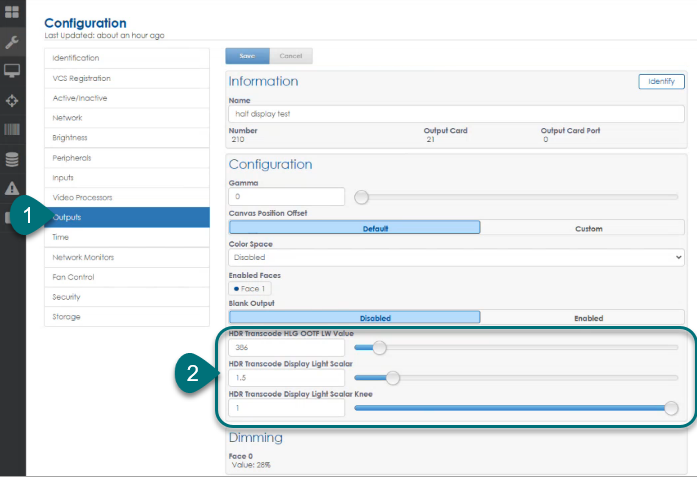Set Canvas Position Offset to Default
The width and height of the screenshot is (697, 477).
pyautogui.click(x=355, y=228)
